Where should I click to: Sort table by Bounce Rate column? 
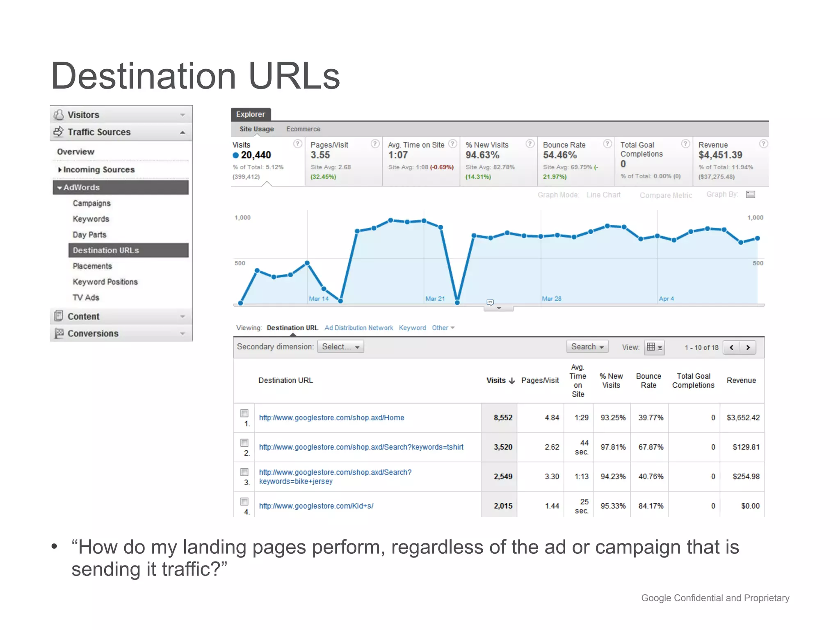click(x=648, y=381)
